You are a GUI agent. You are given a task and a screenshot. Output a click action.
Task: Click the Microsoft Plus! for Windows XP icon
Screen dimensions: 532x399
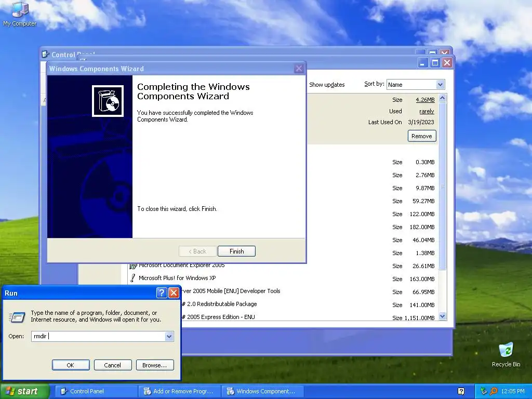(x=132, y=278)
